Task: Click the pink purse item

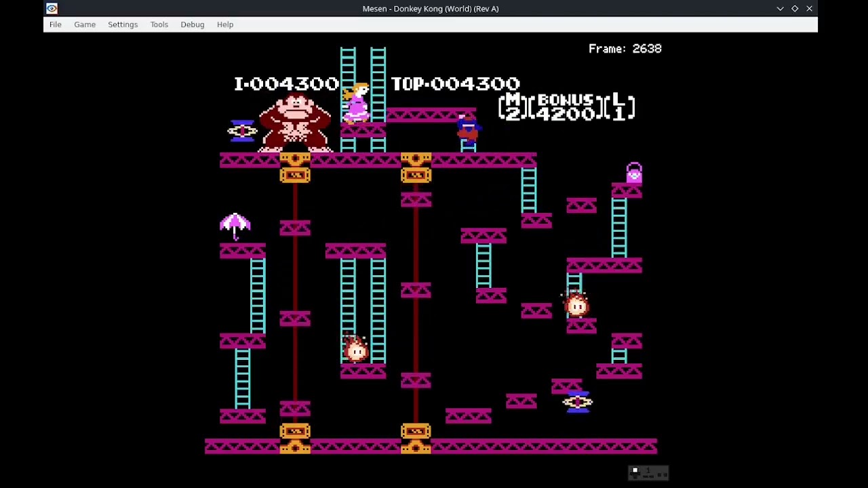Action: pyautogui.click(x=634, y=174)
